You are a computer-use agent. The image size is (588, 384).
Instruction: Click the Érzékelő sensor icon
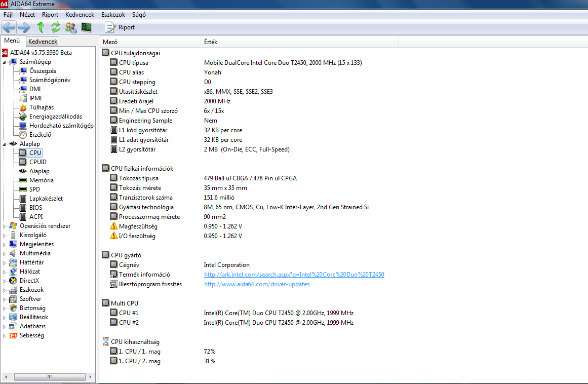[23, 135]
